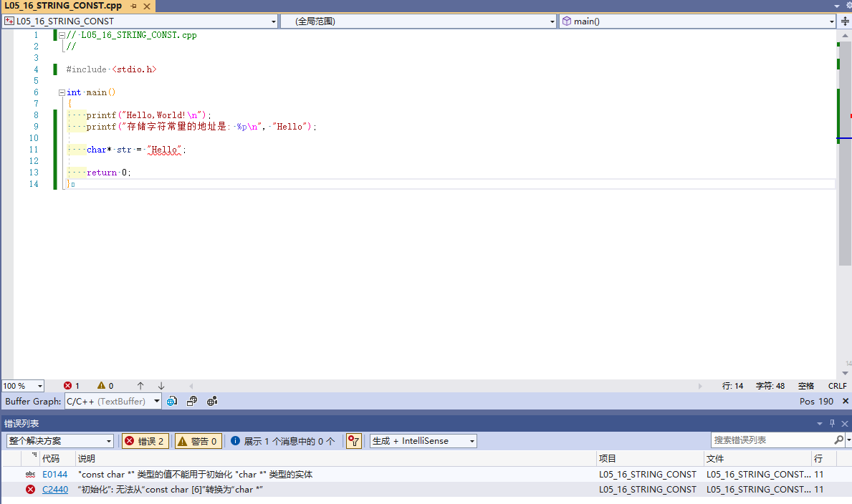852x504 pixels.
Task: Open the 100 % zoom level dropdown
Action: (x=23, y=386)
